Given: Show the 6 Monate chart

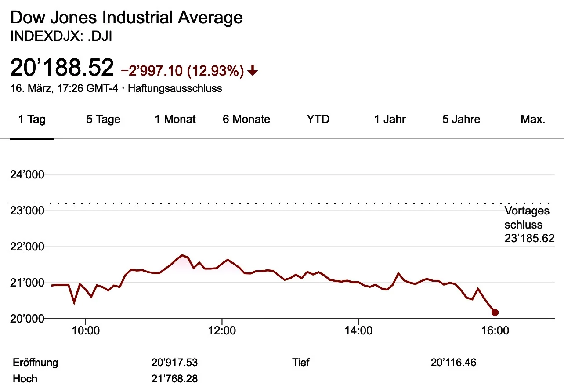Looking at the screenshot, I should (x=246, y=119).
